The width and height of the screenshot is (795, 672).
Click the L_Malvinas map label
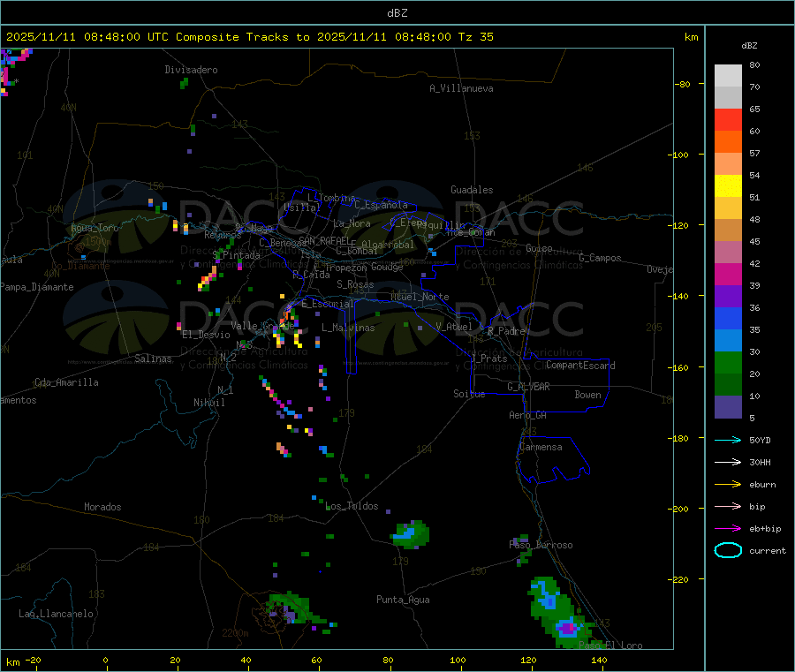pos(348,328)
